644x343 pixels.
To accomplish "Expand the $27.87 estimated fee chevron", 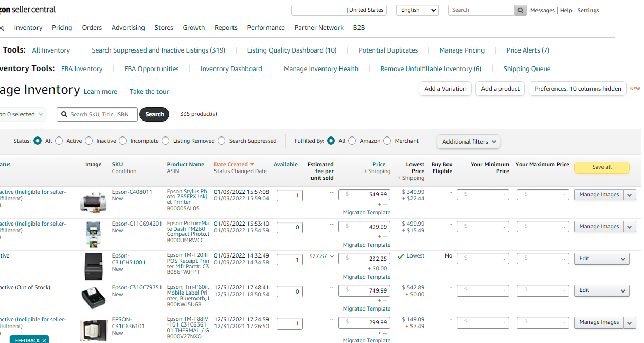I will point(332,256).
